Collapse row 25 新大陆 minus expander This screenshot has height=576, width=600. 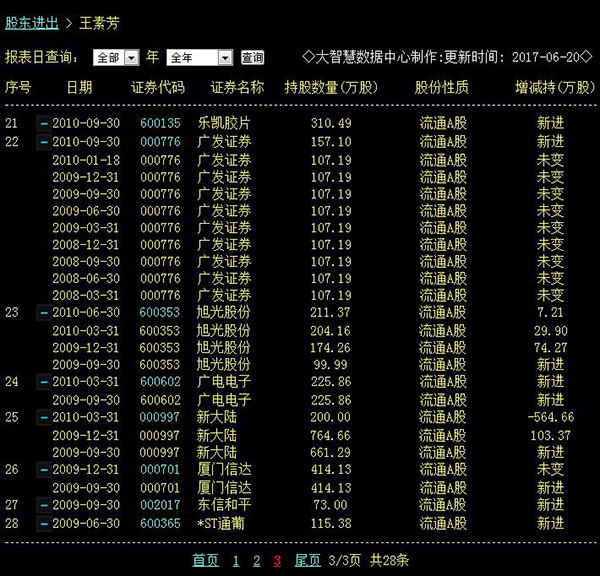[44, 417]
